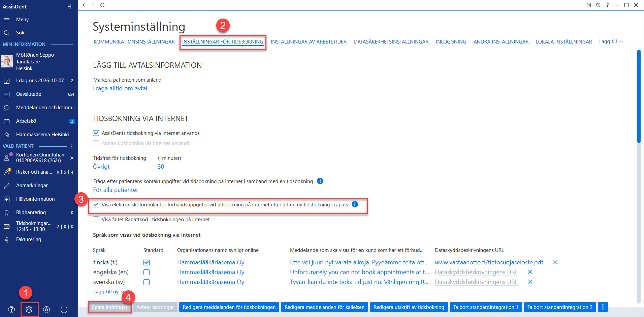Edit Dataskyddsbeskrivningens URL field for engelska
Screen dimensions: 644x317
pyautogui.click(x=476, y=272)
